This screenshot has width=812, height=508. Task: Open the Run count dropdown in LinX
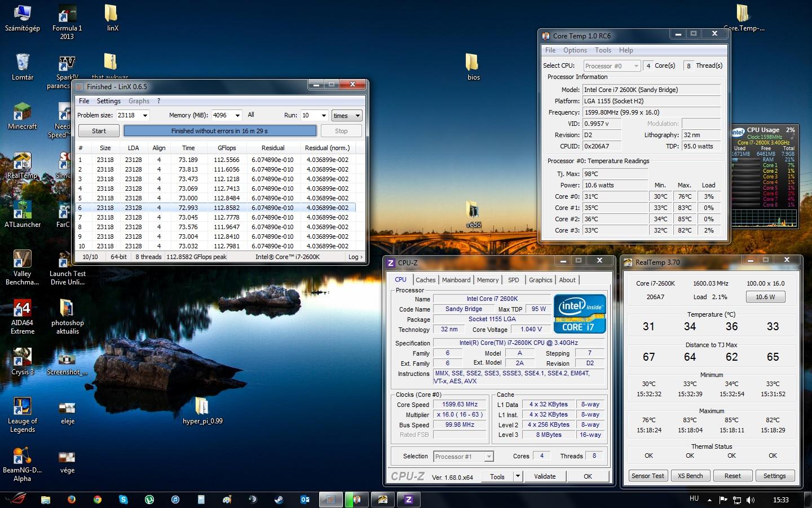tap(324, 115)
